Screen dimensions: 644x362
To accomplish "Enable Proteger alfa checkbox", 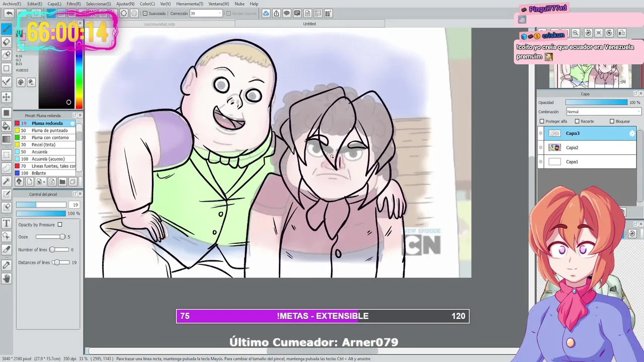I will tap(542, 121).
